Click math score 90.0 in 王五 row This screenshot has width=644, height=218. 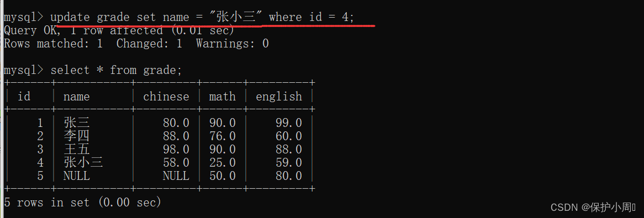click(x=222, y=150)
